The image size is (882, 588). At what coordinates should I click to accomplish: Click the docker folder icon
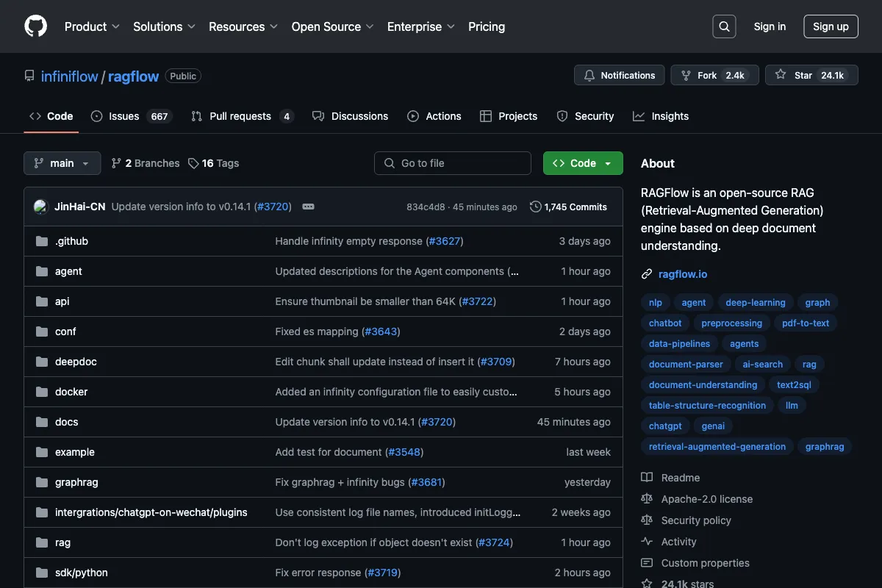click(x=42, y=392)
